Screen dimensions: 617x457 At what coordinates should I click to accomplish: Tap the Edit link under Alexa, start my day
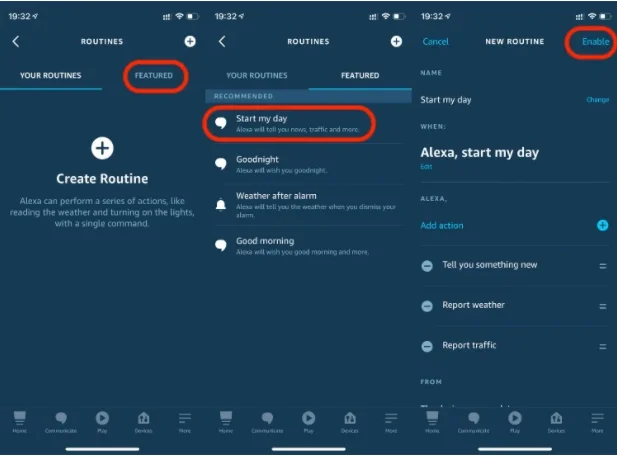tap(426, 167)
